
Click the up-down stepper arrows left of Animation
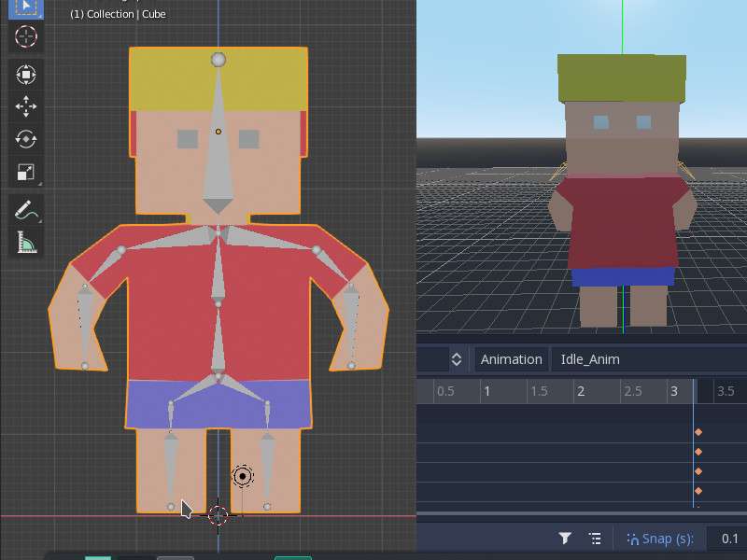(x=457, y=359)
